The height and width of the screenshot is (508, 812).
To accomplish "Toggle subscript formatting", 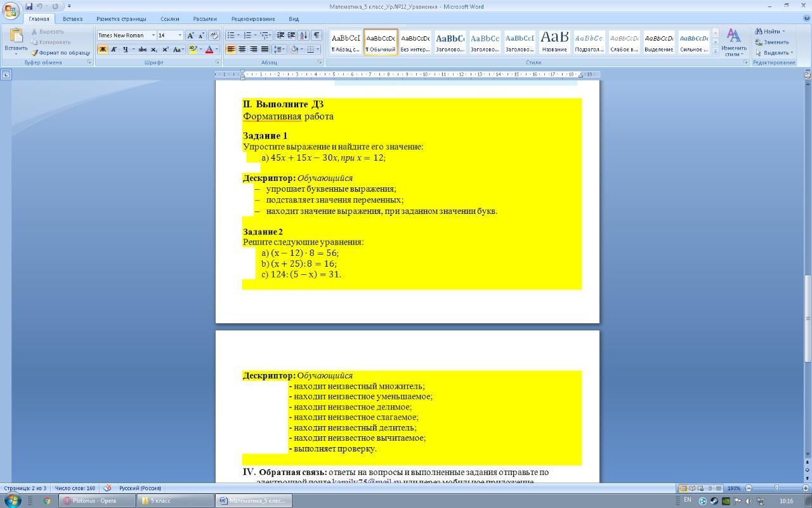I will click(154, 50).
